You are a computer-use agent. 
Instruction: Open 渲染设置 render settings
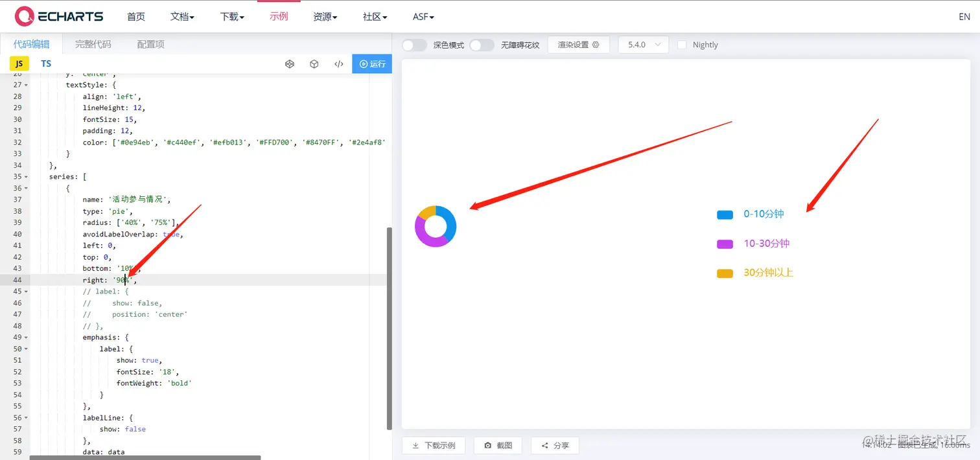(x=579, y=45)
